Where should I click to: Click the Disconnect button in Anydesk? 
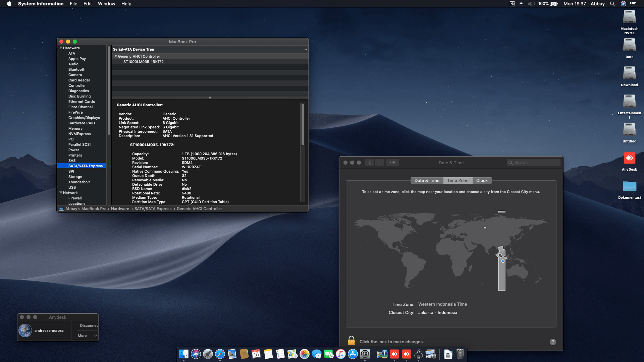(89, 325)
